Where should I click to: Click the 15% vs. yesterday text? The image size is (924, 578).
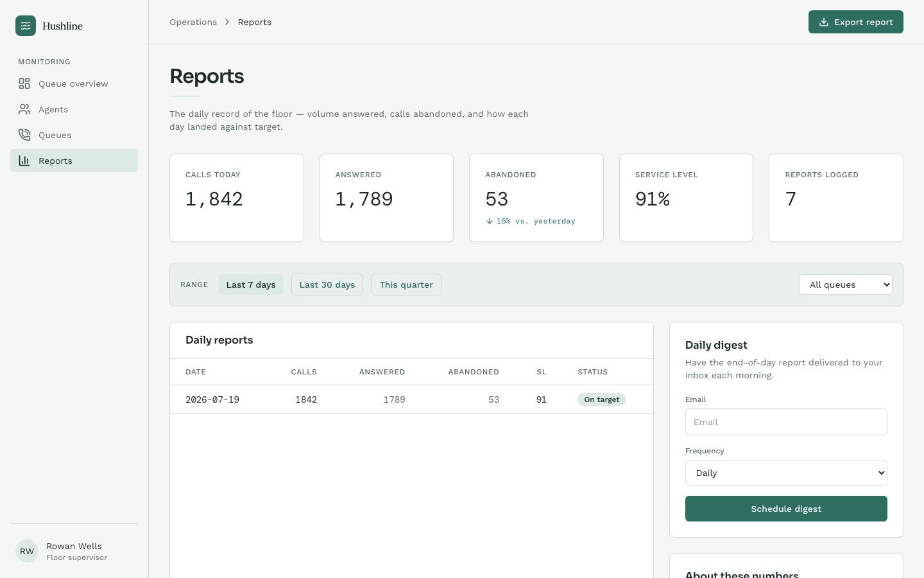click(x=536, y=221)
